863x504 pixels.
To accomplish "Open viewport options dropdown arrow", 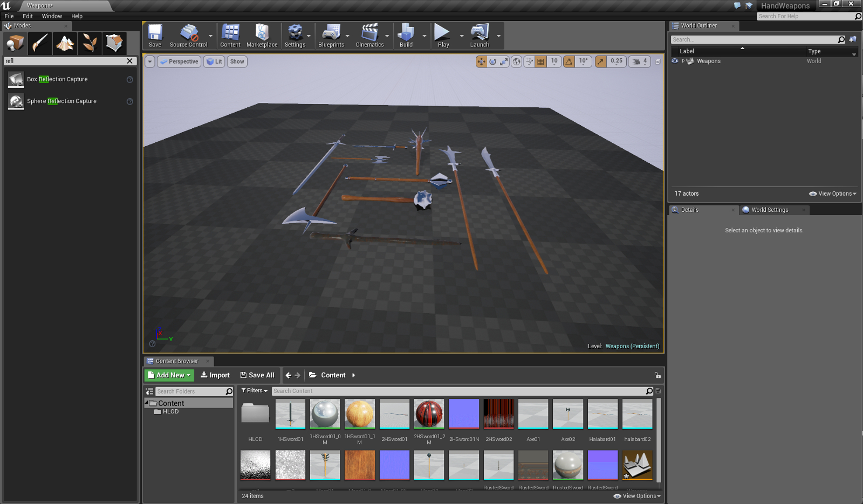I will pos(150,61).
